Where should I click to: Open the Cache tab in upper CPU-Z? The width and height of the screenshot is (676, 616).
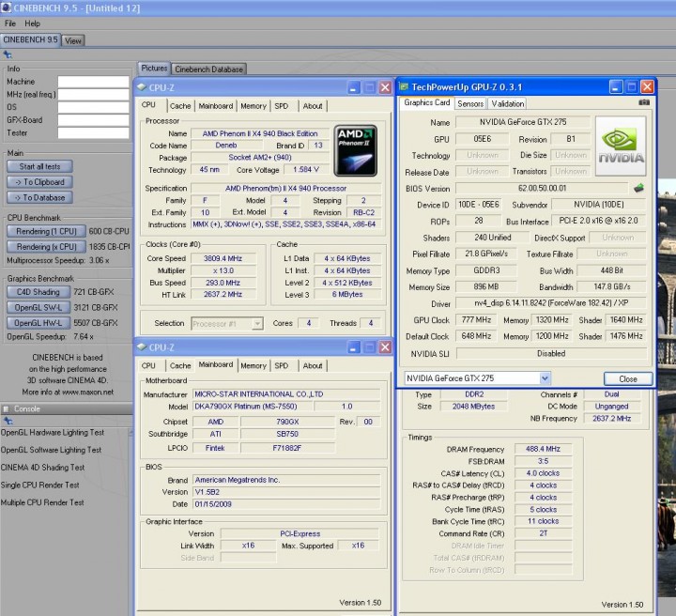tap(180, 105)
